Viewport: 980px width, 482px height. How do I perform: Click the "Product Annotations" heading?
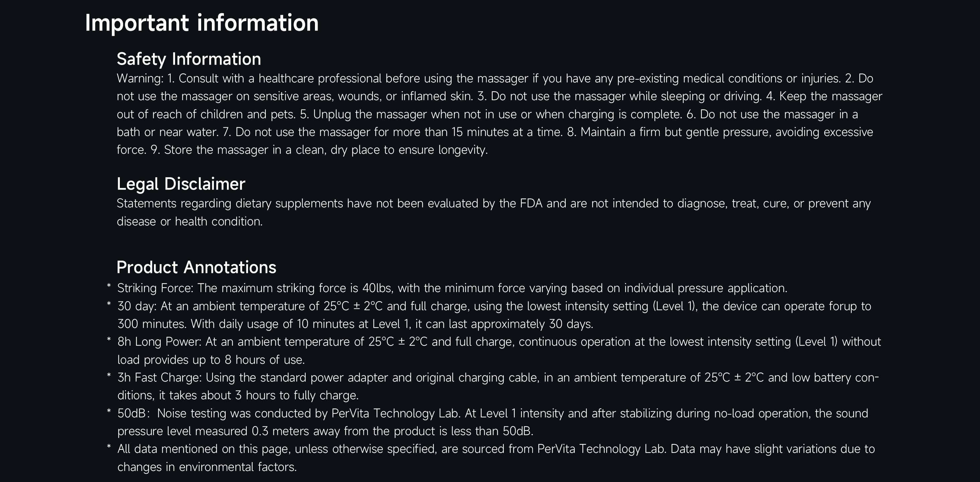click(196, 267)
